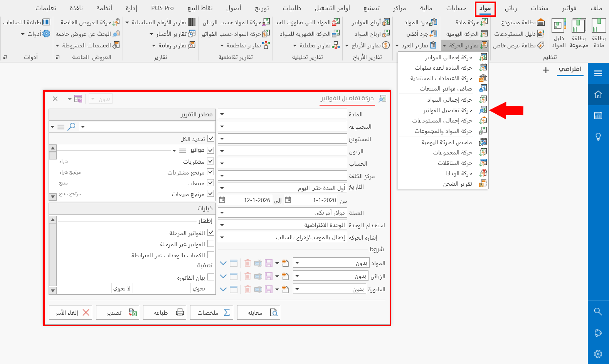Open the حسابات ribbon tab
Screen dimensions: 609x364
[x=456, y=8]
